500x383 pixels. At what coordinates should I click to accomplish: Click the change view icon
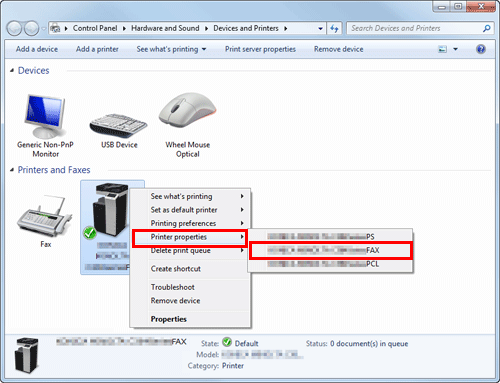click(442, 49)
